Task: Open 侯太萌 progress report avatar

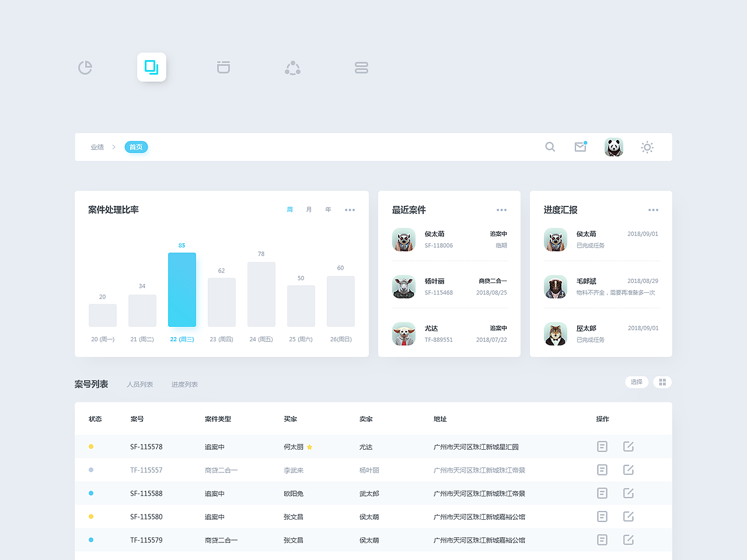Action: 556,240
